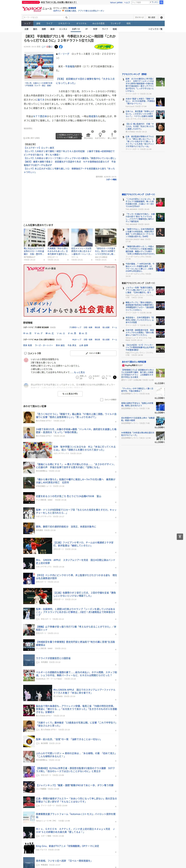Click the 岡本 和真 player link

coord(27,345)
